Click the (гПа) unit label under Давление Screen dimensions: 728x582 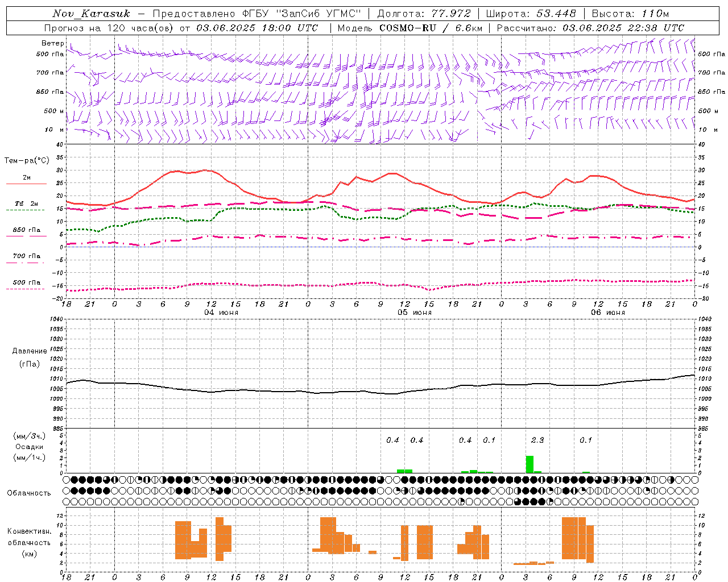[x=29, y=364]
